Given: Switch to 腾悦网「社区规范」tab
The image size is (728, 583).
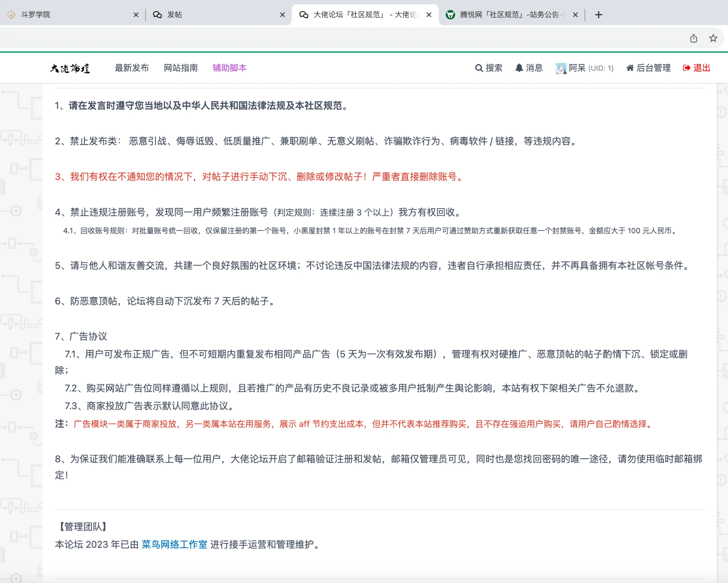Looking at the screenshot, I should click(x=508, y=15).
